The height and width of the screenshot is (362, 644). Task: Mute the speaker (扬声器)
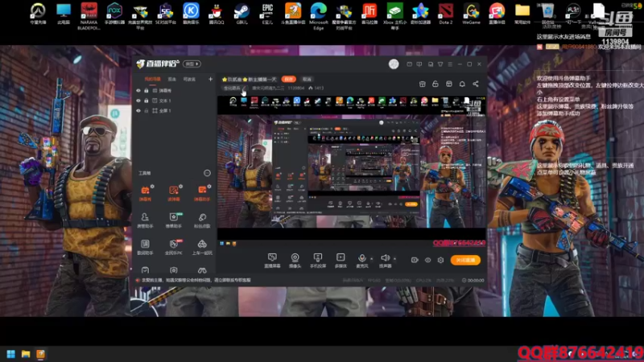tap(385, 261)
